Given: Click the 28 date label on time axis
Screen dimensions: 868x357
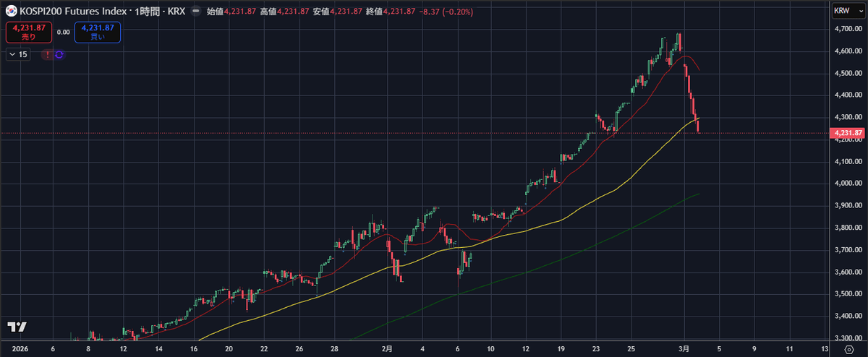Looking at the screenshot, I should pyautogui.click(x=334, y=348).
